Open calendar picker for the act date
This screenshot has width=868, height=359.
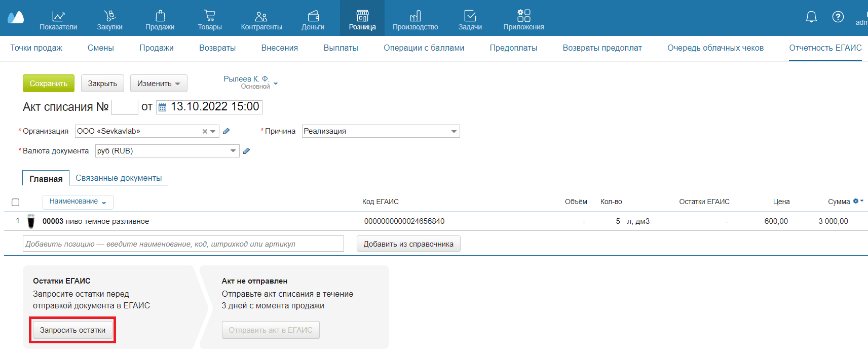(x=163, y=107)
